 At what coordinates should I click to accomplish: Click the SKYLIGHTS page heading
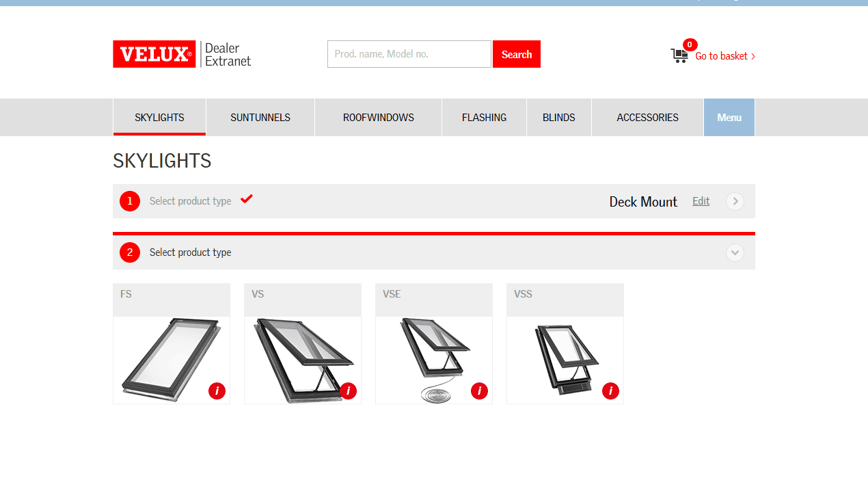tap(162, 161)
